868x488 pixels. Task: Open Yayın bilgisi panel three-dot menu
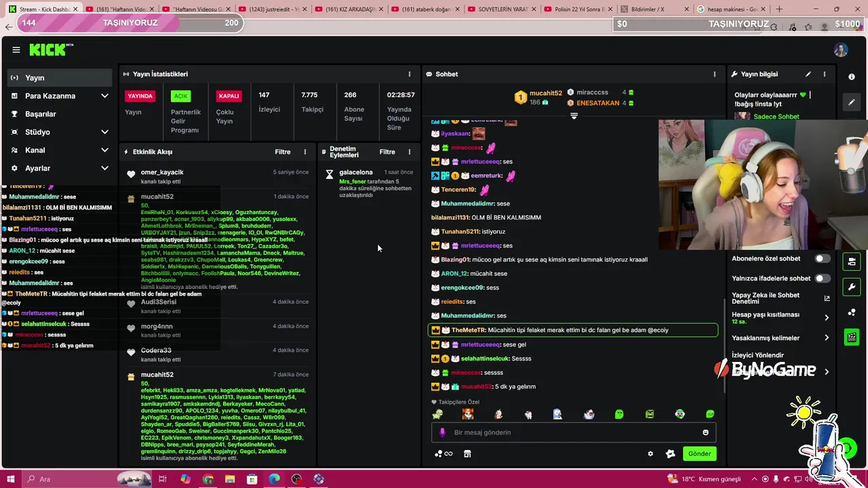tap(825, 74)
